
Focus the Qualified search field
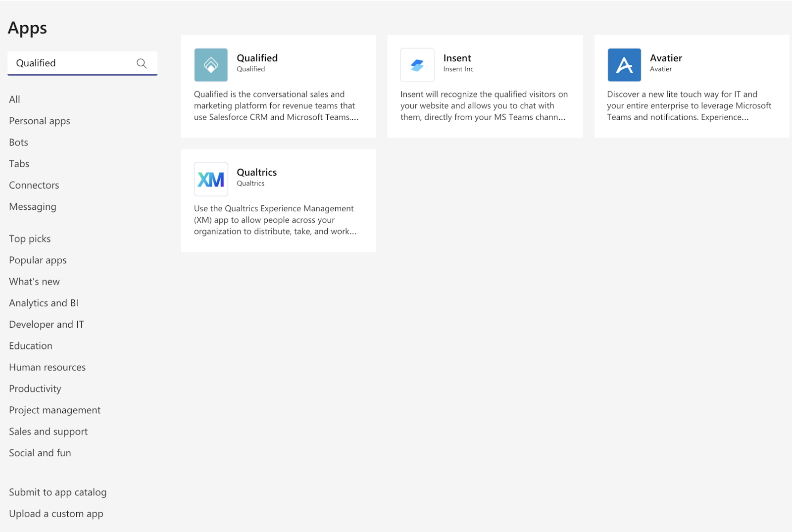[x=82, y=63]
